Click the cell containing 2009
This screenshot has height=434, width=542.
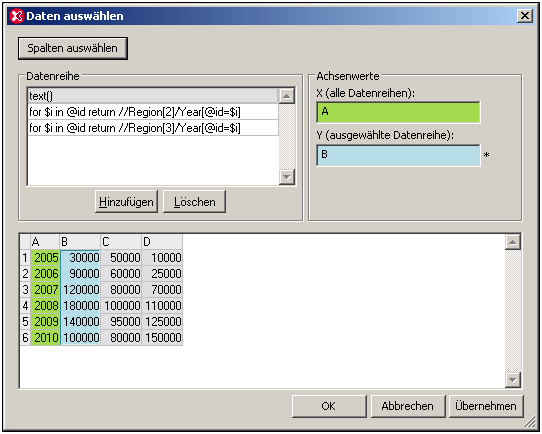(45, 321)
